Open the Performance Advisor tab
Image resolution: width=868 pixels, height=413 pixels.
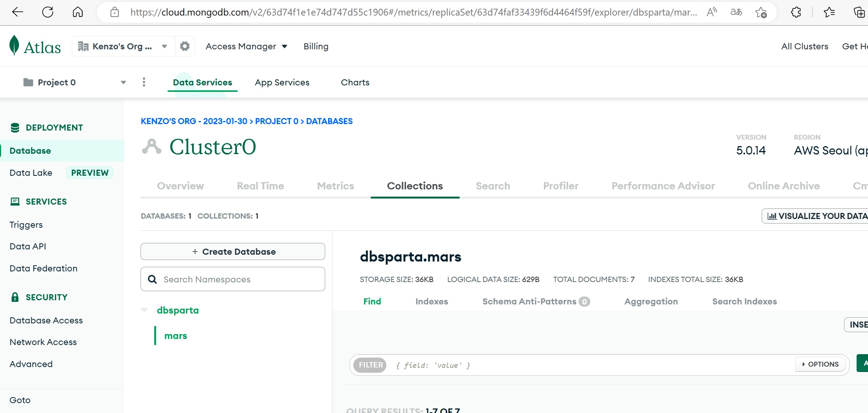(x=663, y=186)
